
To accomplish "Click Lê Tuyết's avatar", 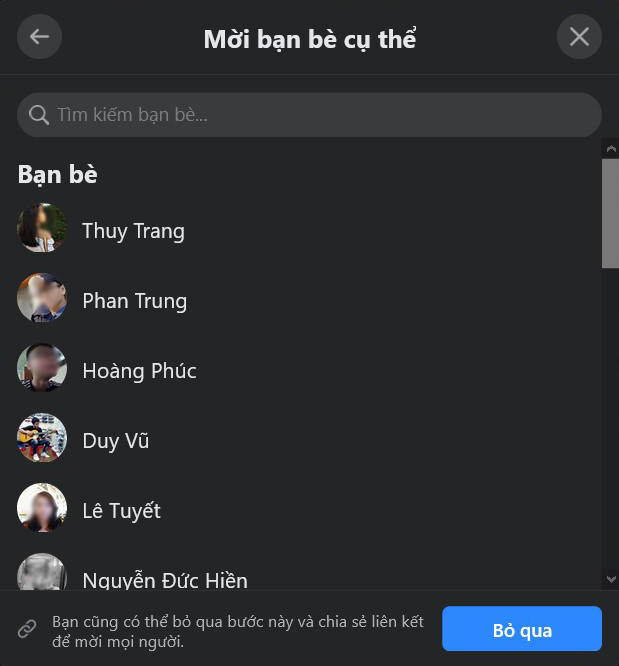I will tap(42, 508).
